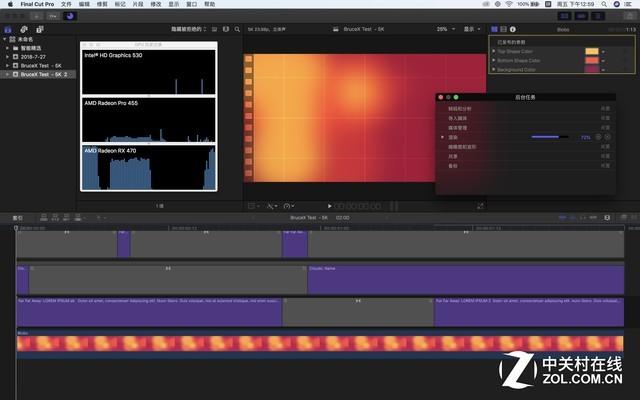This screenshot has height=400, width=640.
Task: Show or hide the Timeline panel button
Action: pyautogui.click(x=581, y=16)
